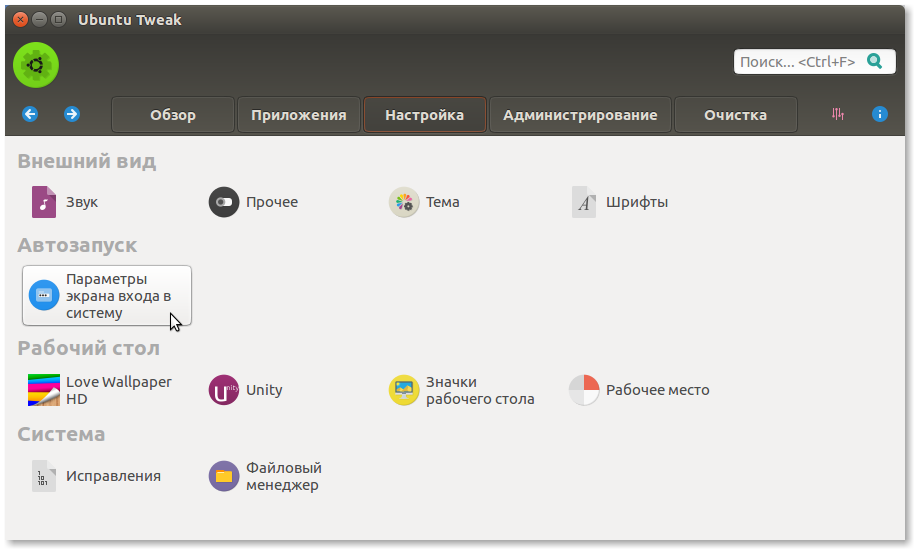
Task: Open Love Wallpaper HD icon
Action: click(44, 390)
